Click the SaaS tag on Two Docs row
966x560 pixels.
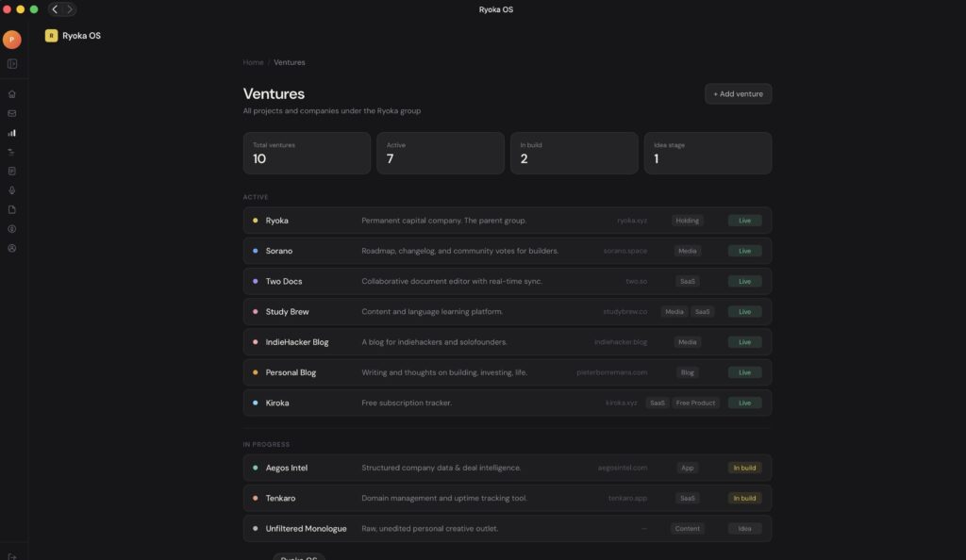click(x=687, y=281)
